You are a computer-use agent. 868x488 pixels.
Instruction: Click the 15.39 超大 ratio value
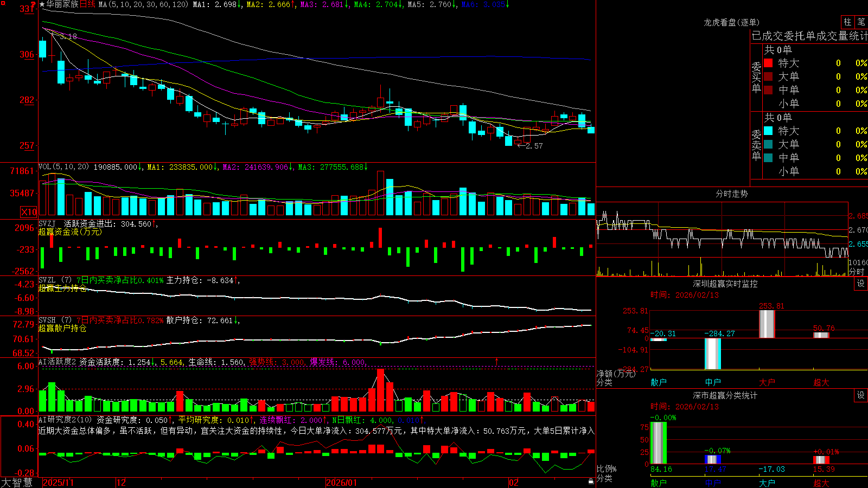[x=824, y=469]
